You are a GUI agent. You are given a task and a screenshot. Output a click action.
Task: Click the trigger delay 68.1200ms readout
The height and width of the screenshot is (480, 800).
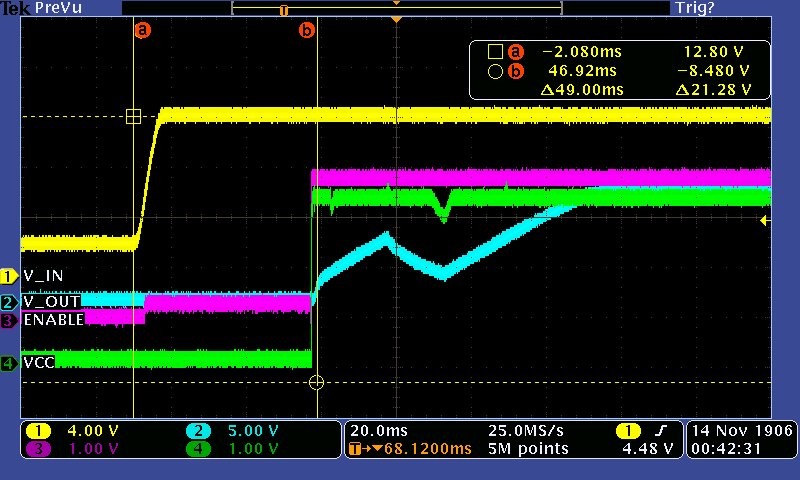pos(428,449)
